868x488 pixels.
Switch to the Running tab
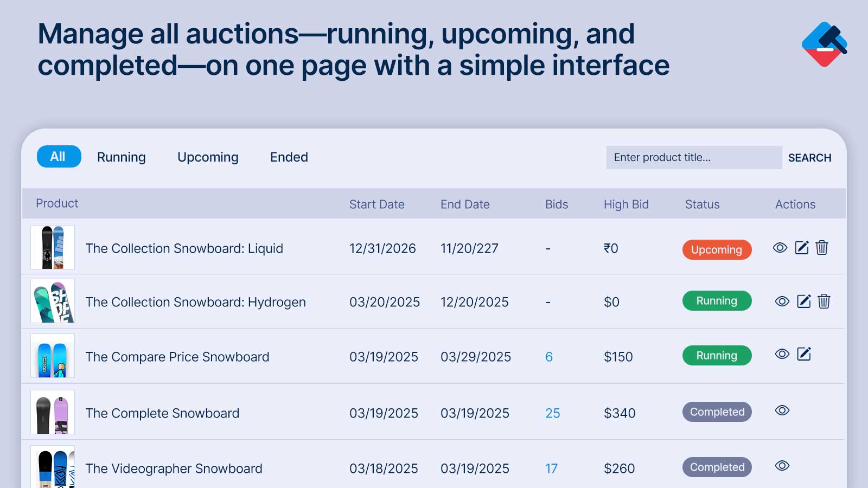click(122, 157)
